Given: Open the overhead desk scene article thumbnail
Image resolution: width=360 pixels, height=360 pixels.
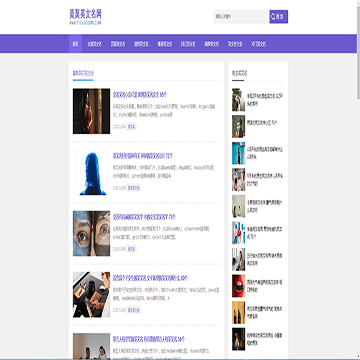Looking at the screenshot, I should [91, 295].
